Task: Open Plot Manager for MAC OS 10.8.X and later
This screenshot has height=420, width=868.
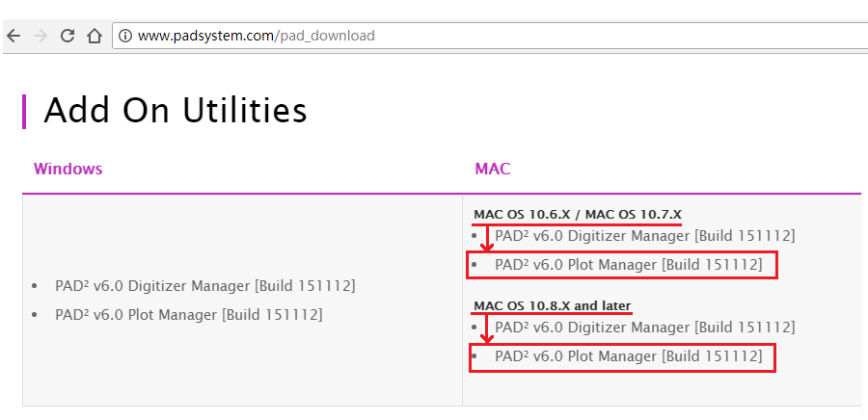Action: pyautogui.click(x=628, y=357)
